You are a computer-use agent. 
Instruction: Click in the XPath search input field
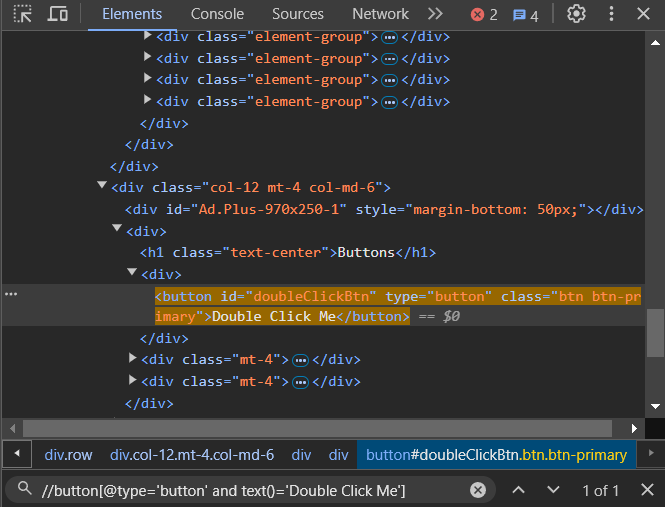[x=250, y=490]
